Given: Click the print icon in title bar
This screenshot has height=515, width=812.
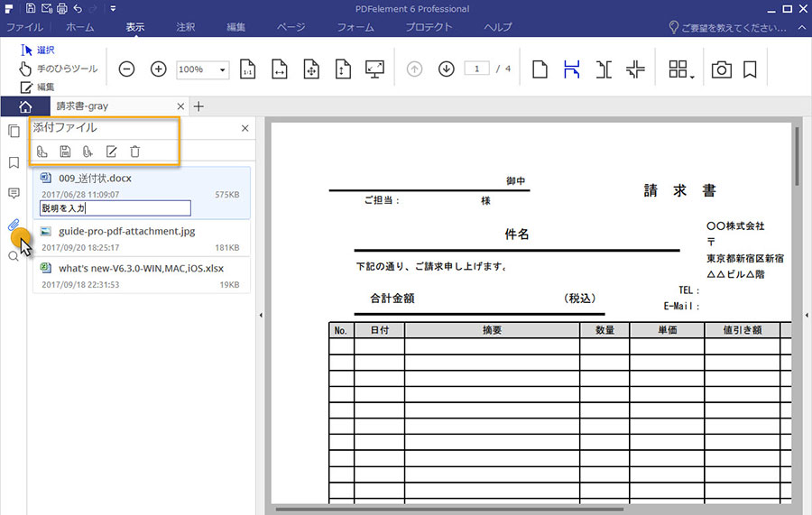Looking at the screenshot, I should [62, 8].
